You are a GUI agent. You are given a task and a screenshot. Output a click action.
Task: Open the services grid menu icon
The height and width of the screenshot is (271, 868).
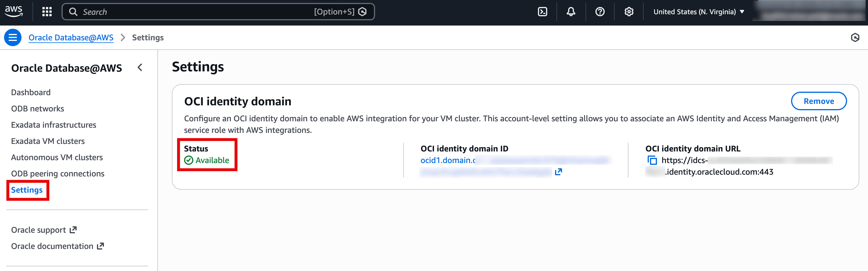(x=47, y=12)
